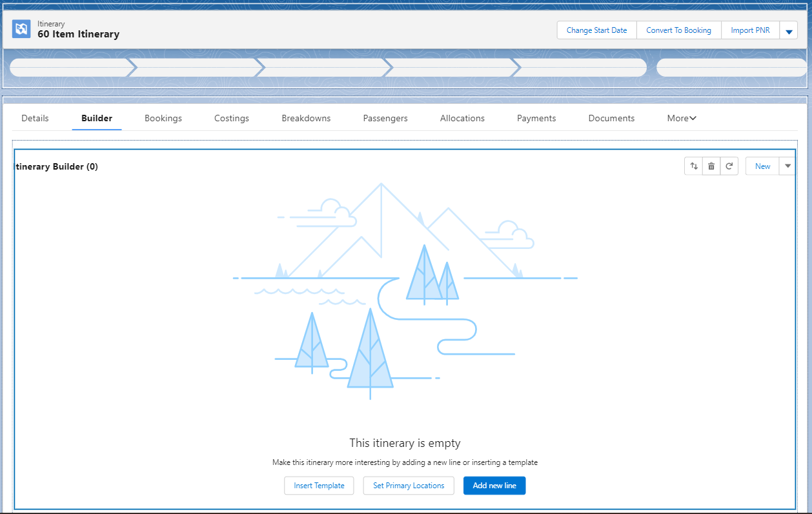The image size is (812, 514).
Task: Click the Import PNR button
Action: 750,30
